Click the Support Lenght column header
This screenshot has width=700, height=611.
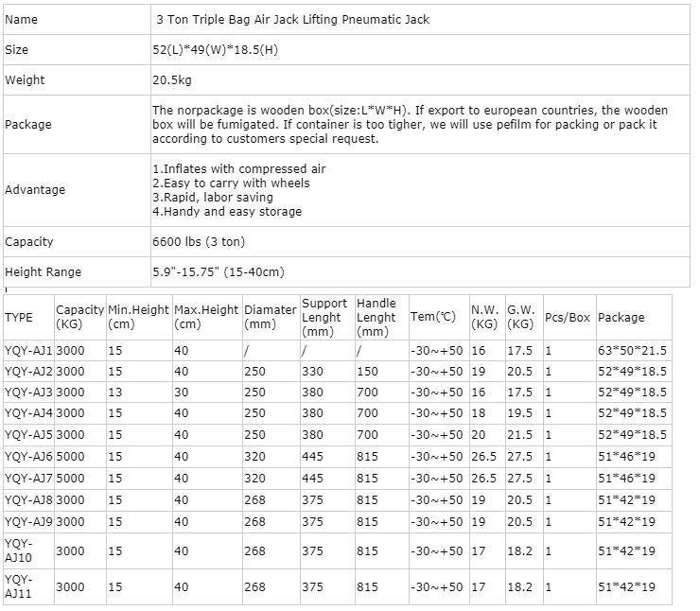click(324, 318)
